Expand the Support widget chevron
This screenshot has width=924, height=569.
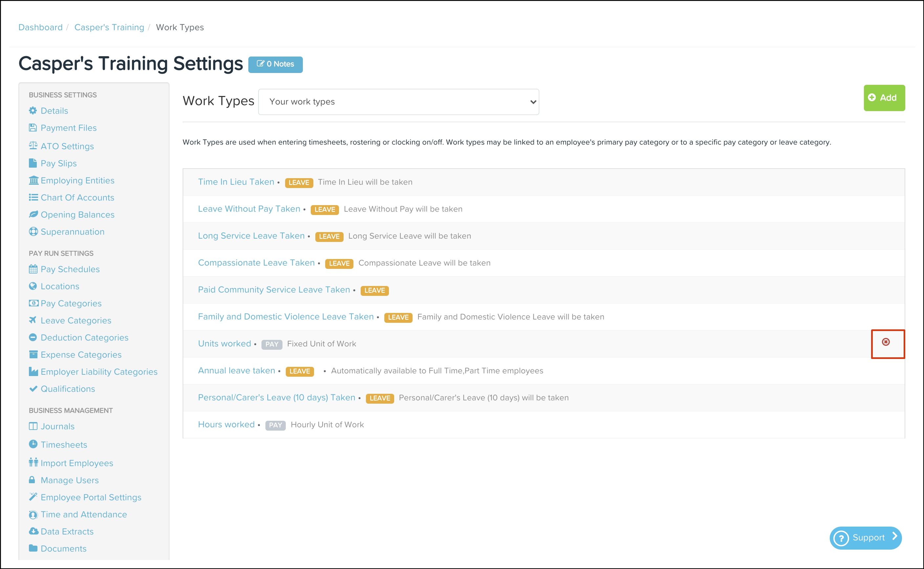(895, 536)
